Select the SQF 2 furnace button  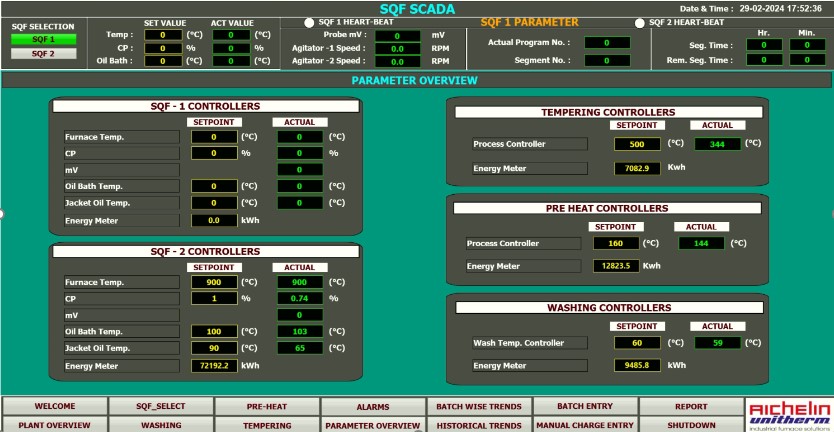[x=42, y=54]
